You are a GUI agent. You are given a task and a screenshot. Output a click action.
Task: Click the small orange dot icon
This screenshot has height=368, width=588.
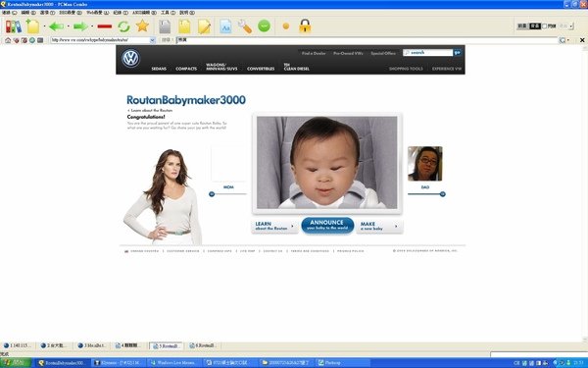(x=286, y=26)
